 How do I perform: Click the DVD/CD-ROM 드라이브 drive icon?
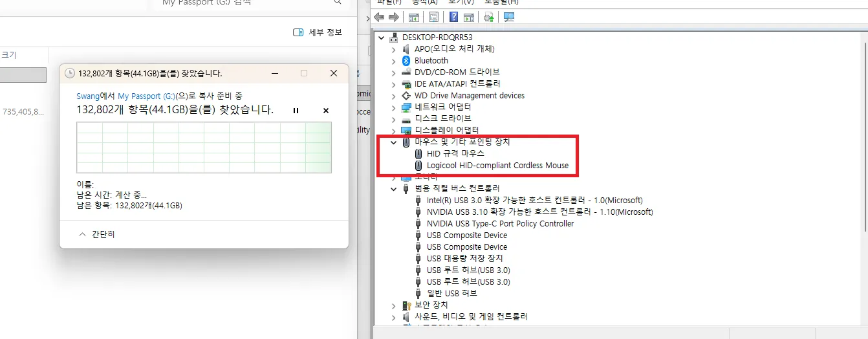coord(406,72)
